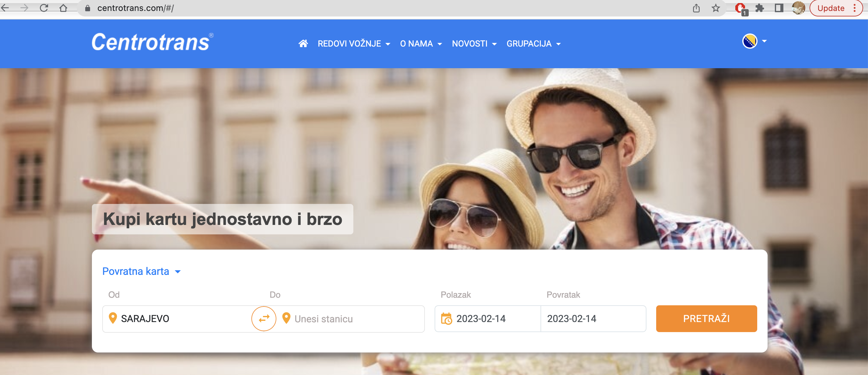
Task: Go forward in browser history
Action: 24,8
